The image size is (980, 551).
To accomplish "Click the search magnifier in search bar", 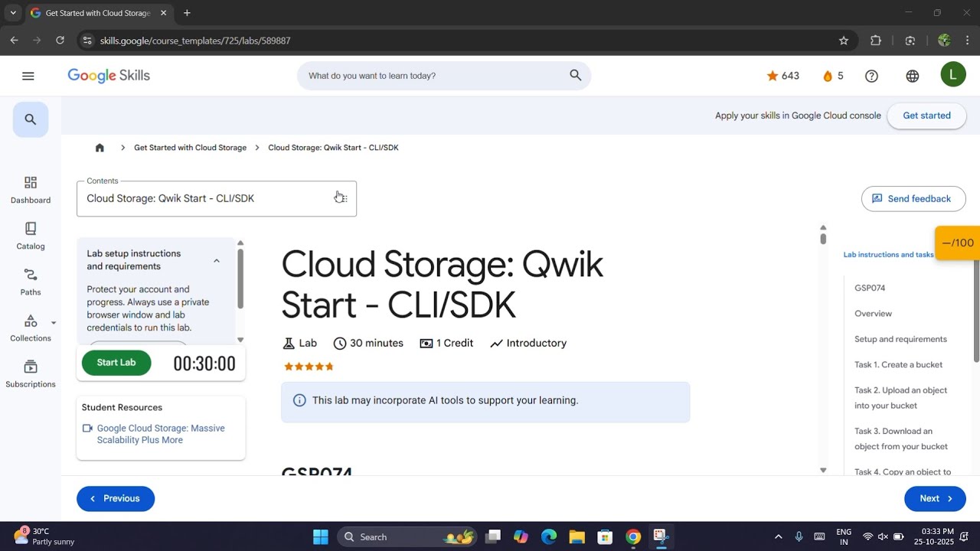I will [x=576, y=75].
